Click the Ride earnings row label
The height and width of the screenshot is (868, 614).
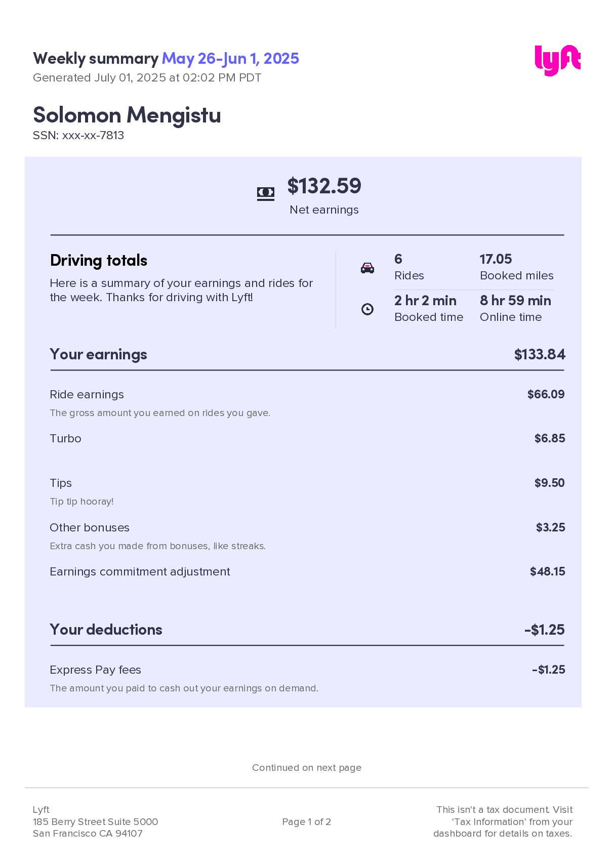pos(87,394)
